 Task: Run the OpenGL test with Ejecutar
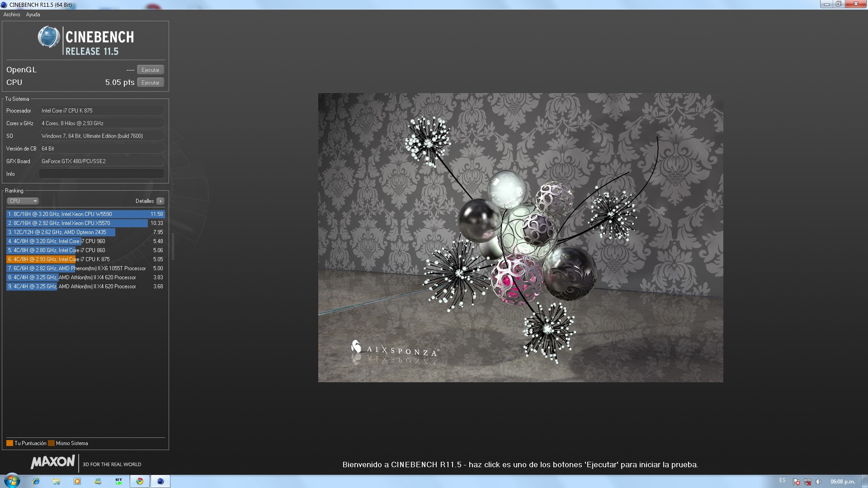click(151, 70)
